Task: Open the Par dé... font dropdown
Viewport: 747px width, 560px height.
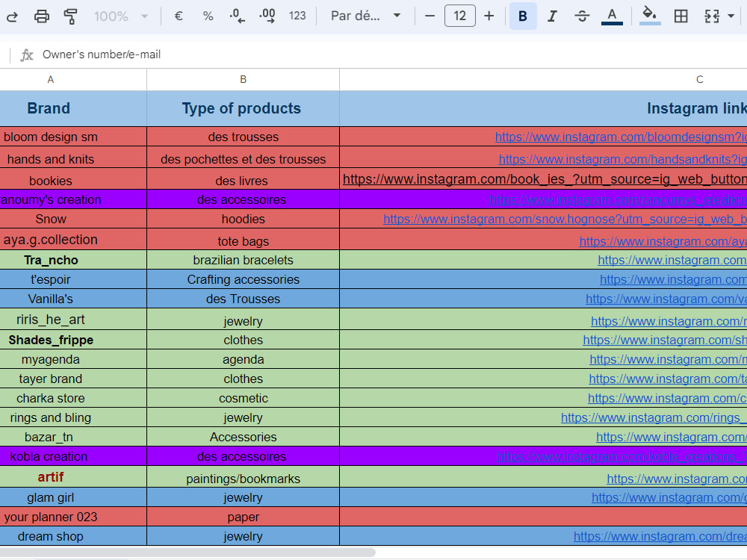Action: coord(365,16)
